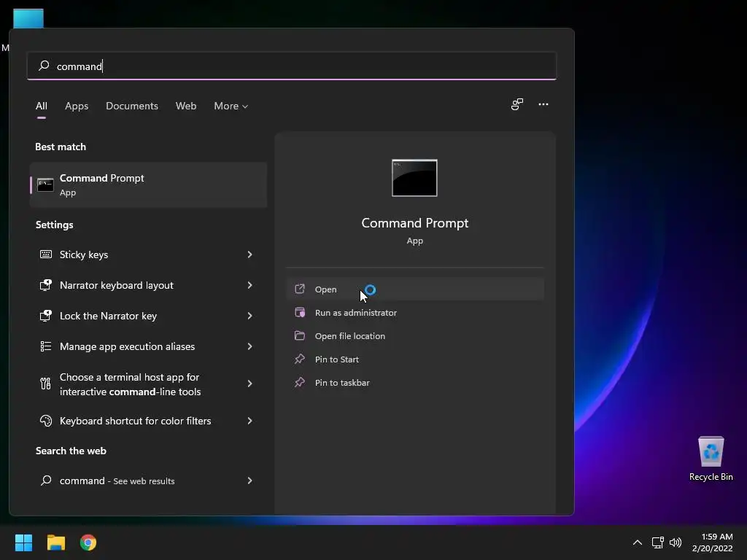
Task: Click the Command Prompt title in preview pane
Action: 414,223
